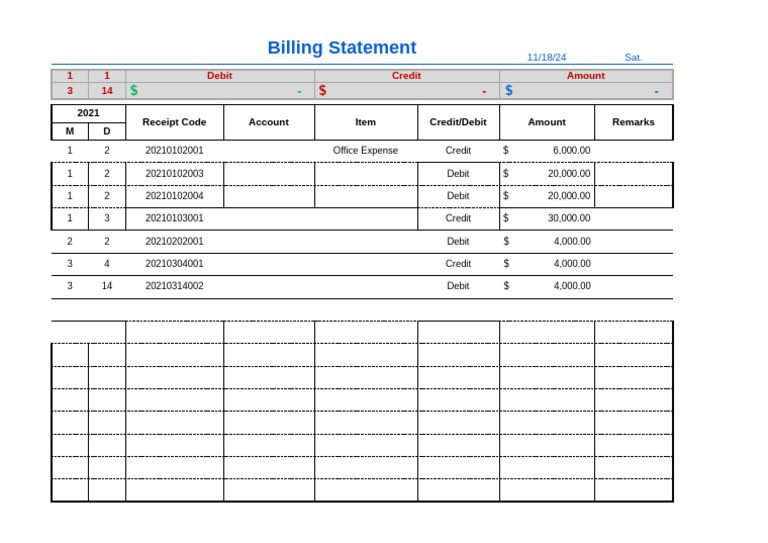Click the M column header
Viewport: 768px width, 543px height.
[70, 131]
